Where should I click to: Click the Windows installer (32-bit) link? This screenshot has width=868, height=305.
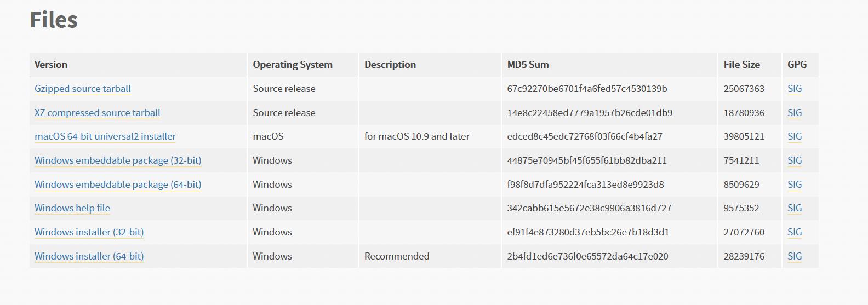tap(89, 232)
